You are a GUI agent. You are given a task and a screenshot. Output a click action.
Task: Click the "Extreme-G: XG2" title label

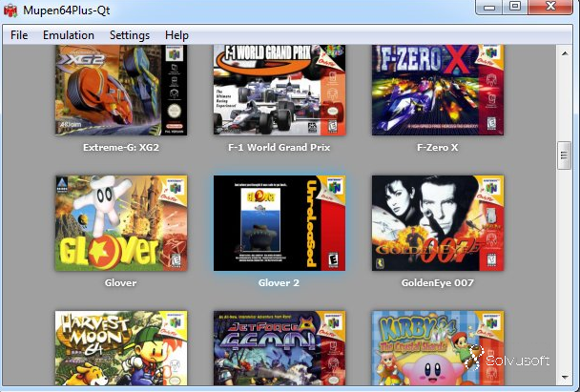pos(121,148)
